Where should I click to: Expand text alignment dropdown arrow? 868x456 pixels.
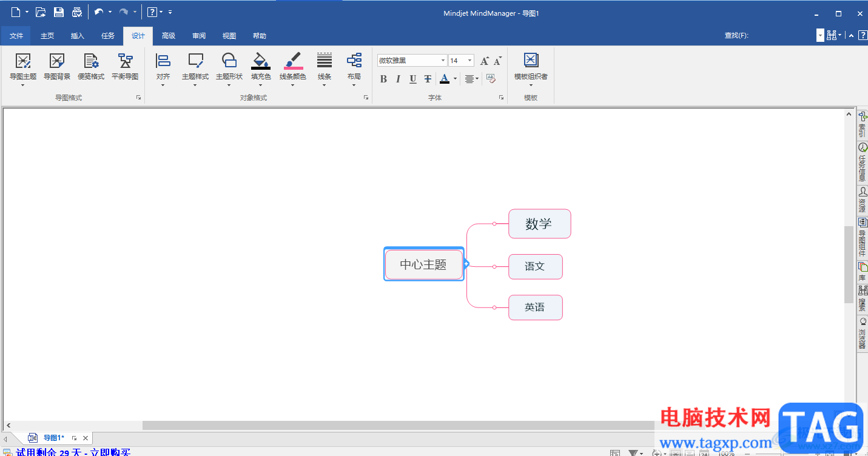point(477,79)
